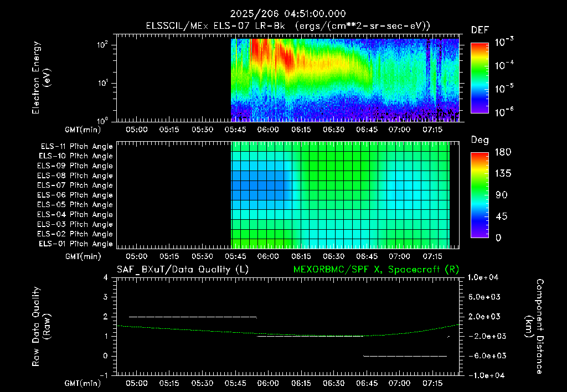Click the 10⁰ tick on the energy axis
The image size is (567, 392).
(x=102, y=120)
